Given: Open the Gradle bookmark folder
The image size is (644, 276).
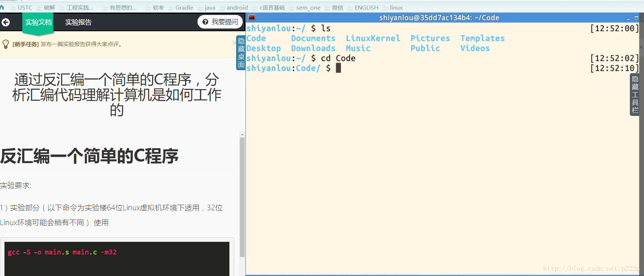Looking at the screenshot, I should coord(181,7).
